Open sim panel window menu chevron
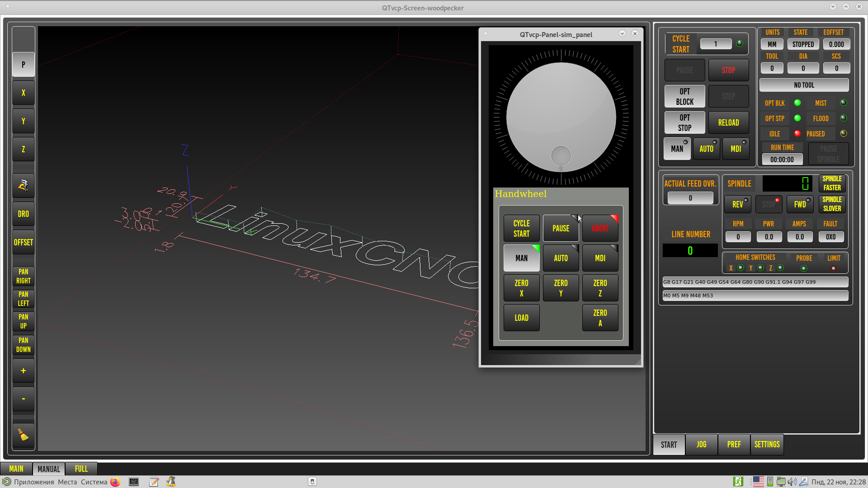The height and width of the screenshot is (488, 868). (x=622, y=33)
